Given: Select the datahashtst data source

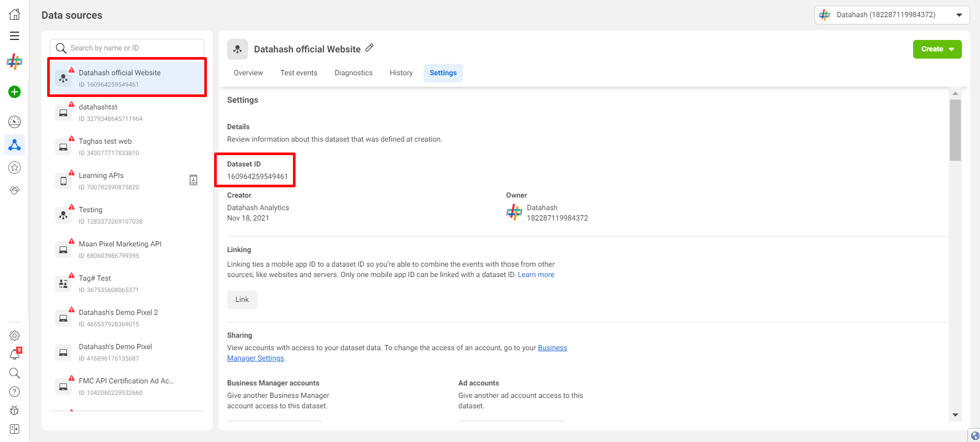Looking at the screenshot, I should (x=127, y=112).
